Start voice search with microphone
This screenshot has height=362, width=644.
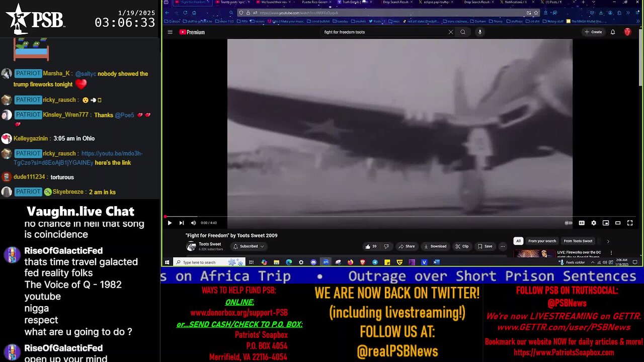tap(480, 32)
